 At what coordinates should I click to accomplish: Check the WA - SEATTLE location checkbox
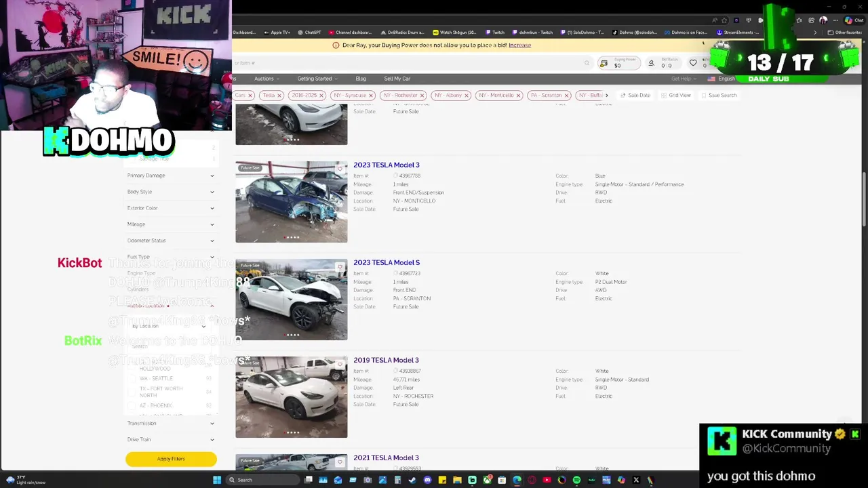[x=133, y=379]
